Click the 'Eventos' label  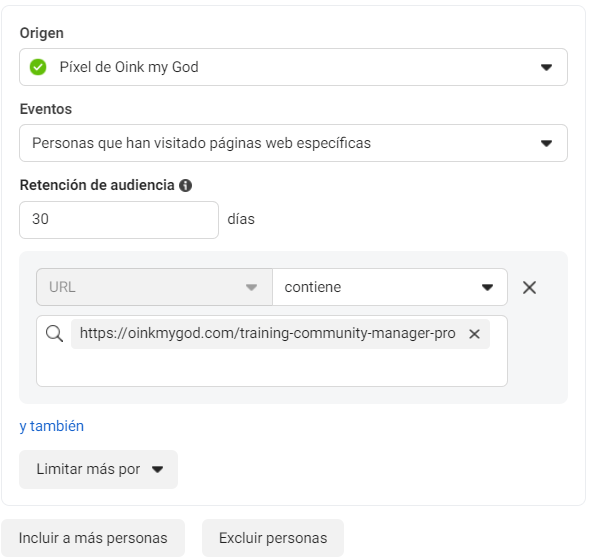tap(46, 109)
